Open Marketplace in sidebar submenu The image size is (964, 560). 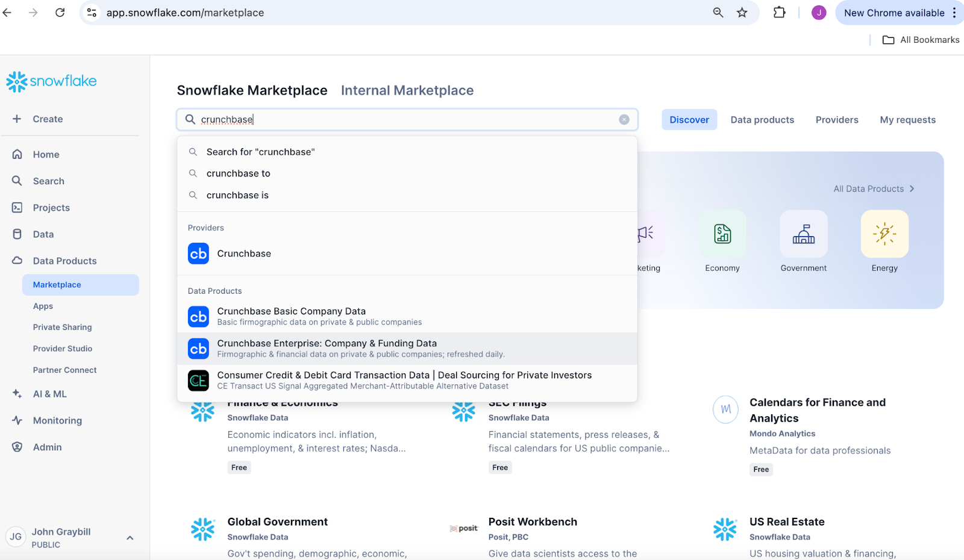81,285
